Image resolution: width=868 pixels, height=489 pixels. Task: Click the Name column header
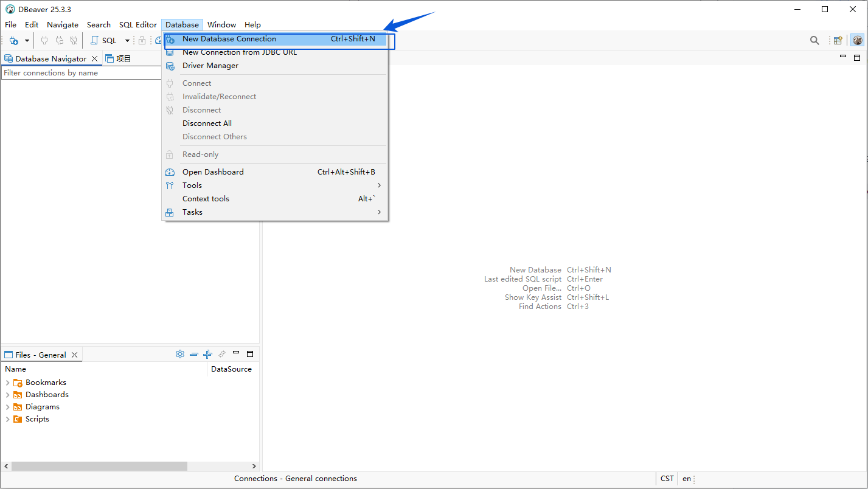coord(105,369)
